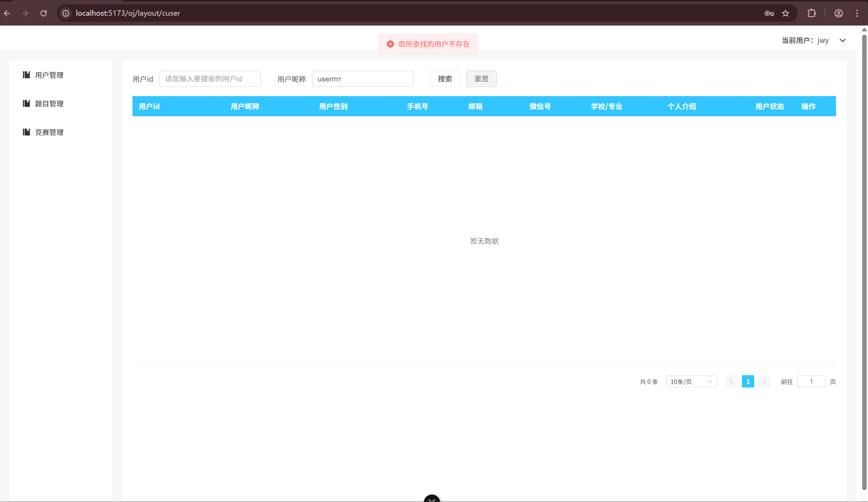Open the 用户管理 section in sidebar
This screenshot has width=868, height=502.
[x=49, y=75]
